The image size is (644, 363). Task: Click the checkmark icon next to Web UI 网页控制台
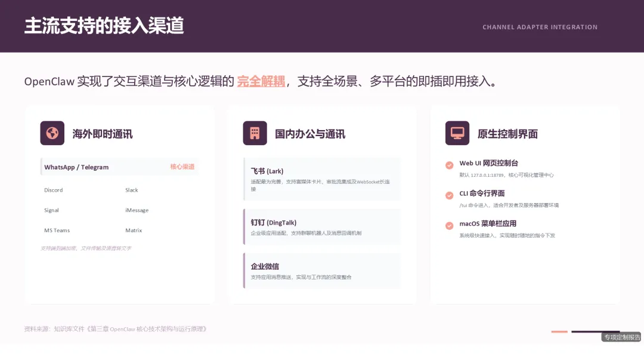click(450, 165)
